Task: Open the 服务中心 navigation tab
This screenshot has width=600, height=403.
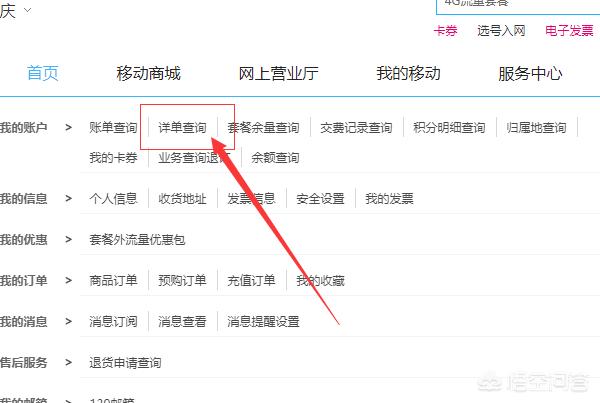Action: [x=530, y=73]
